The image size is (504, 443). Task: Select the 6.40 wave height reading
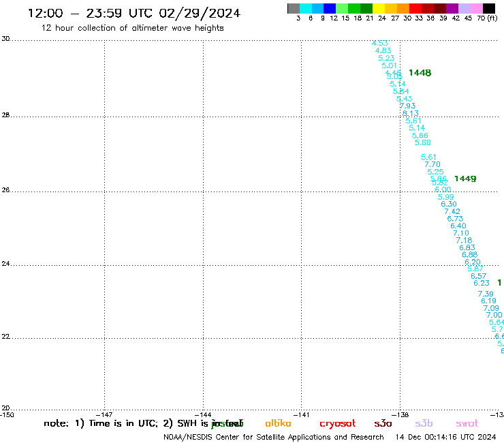pyautogui.click(x=458, y=226)
